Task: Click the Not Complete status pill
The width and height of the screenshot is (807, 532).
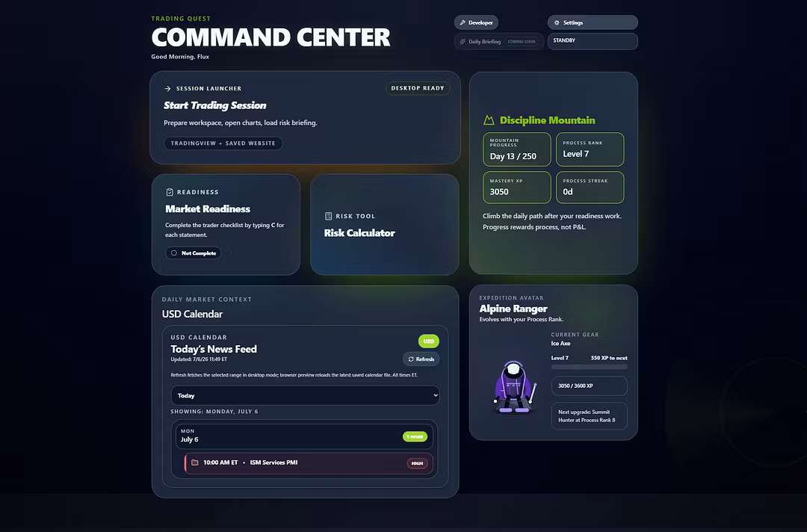Action: tap(194, 253)
